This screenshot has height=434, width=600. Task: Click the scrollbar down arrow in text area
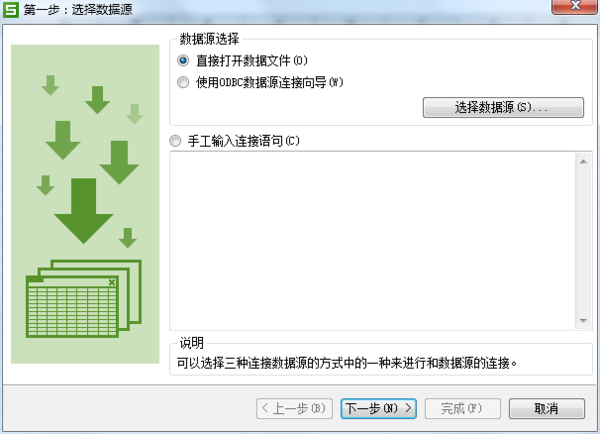click(583, 321)
